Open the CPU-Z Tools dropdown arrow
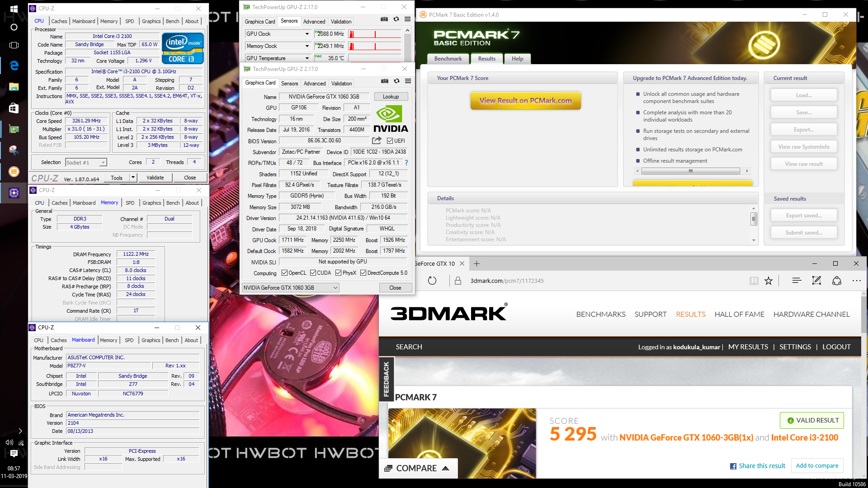This screenshot has height=488, width=868. 133,178
